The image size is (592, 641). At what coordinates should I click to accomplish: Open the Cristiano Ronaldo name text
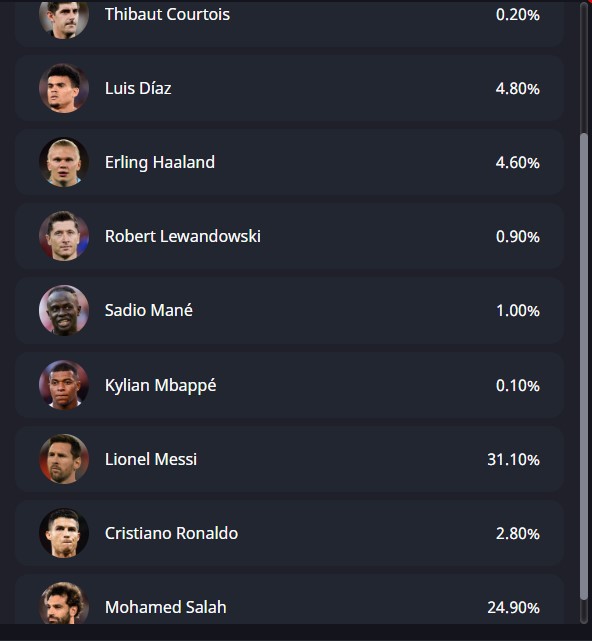click(171, 533)
